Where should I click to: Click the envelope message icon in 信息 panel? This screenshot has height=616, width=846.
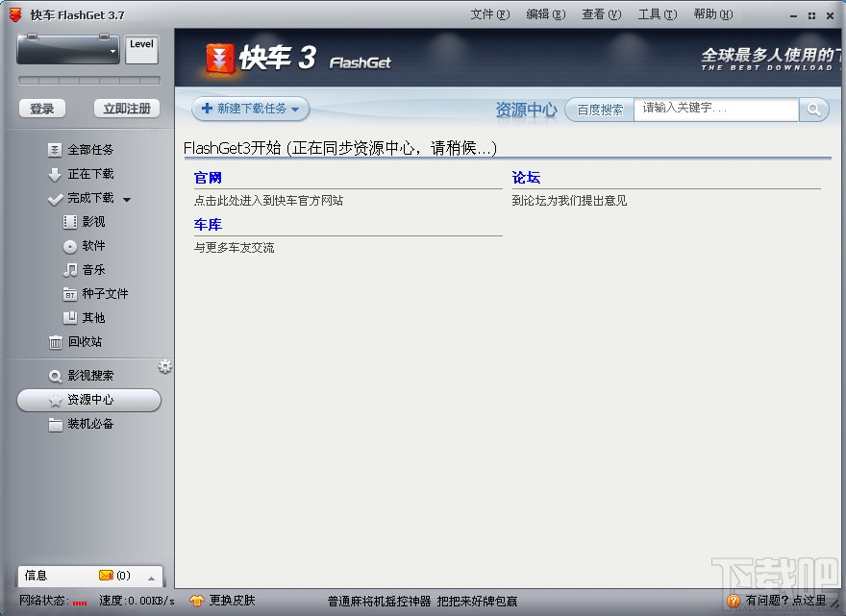106,576
